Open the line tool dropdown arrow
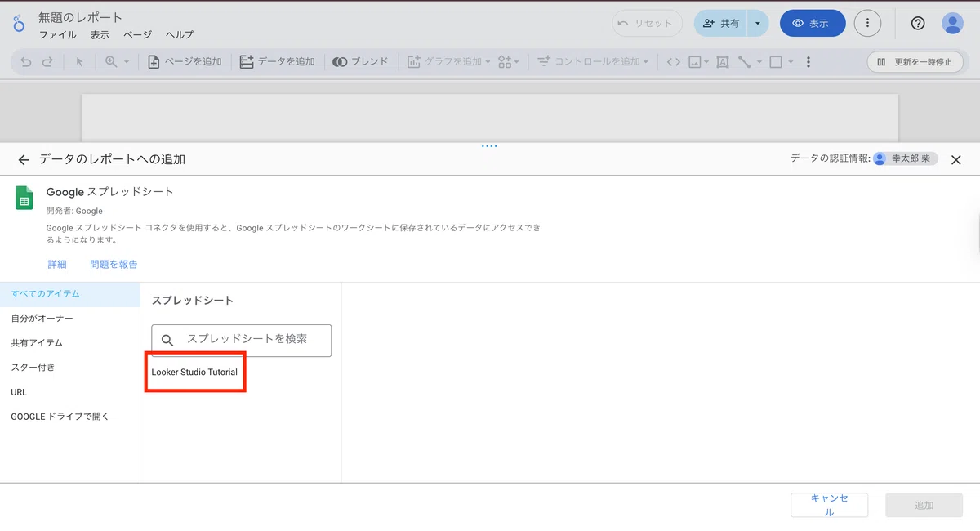980x531 pixels. click(759, 62)
